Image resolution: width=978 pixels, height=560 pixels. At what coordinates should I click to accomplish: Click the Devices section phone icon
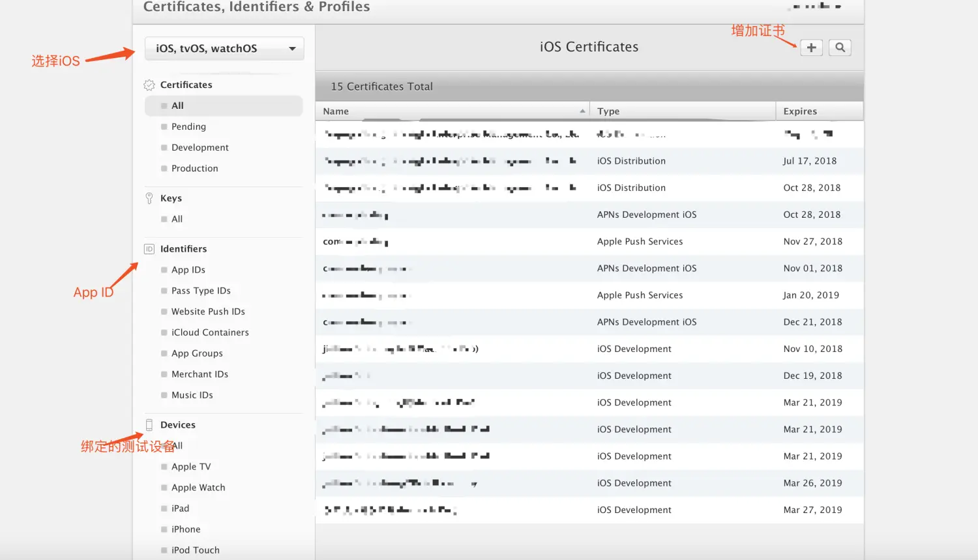[x=149, y=425]
